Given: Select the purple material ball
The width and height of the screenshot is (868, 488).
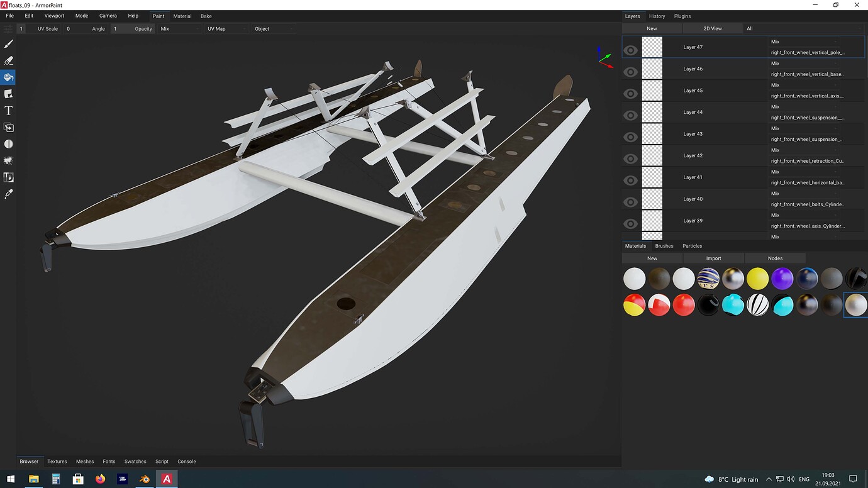Looking at the screenshot, I should 782,279.
